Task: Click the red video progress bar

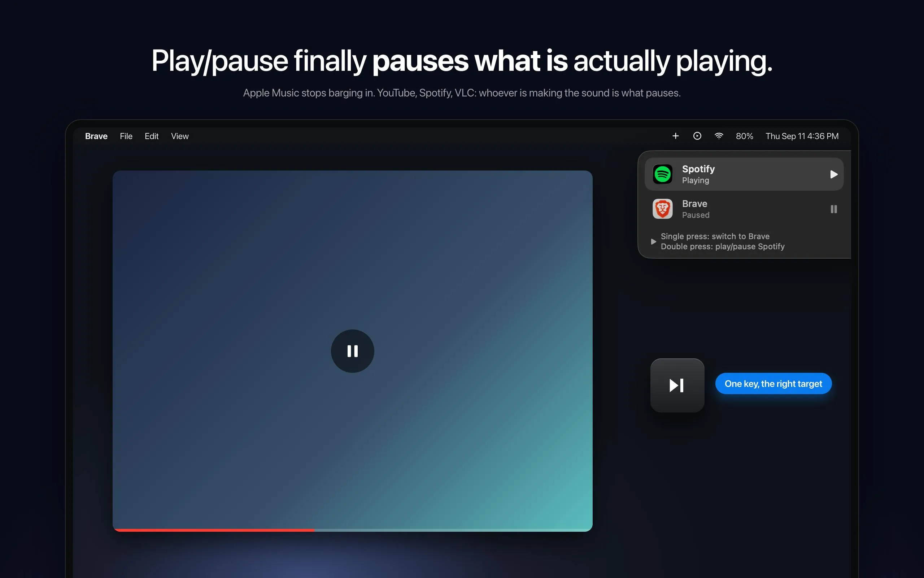Action: (214, 530)
